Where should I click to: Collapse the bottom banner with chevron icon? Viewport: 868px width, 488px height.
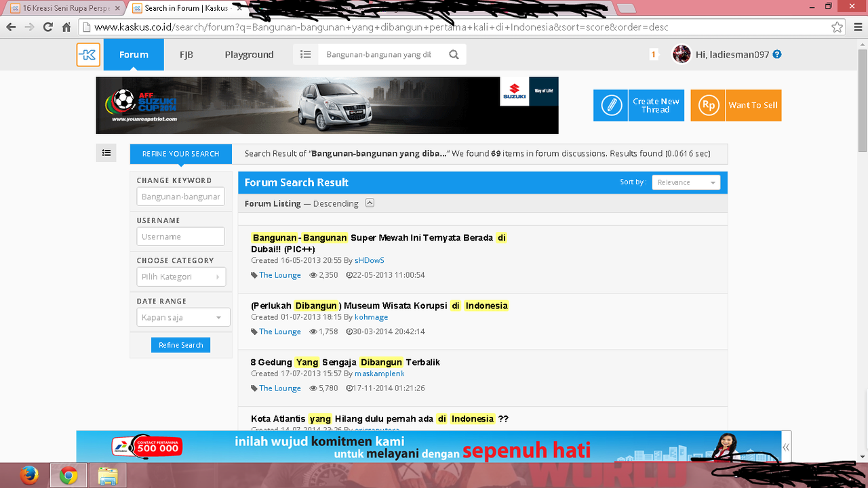pos(786,447)
